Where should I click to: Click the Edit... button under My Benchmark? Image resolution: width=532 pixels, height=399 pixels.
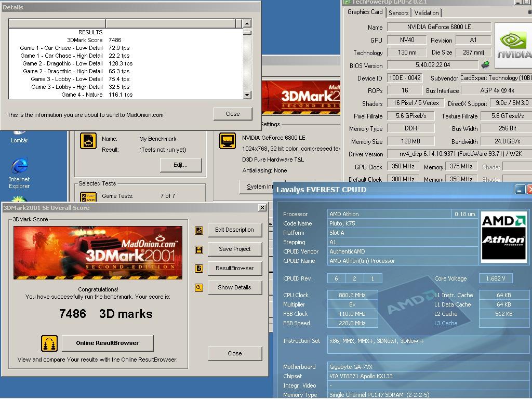180,165
